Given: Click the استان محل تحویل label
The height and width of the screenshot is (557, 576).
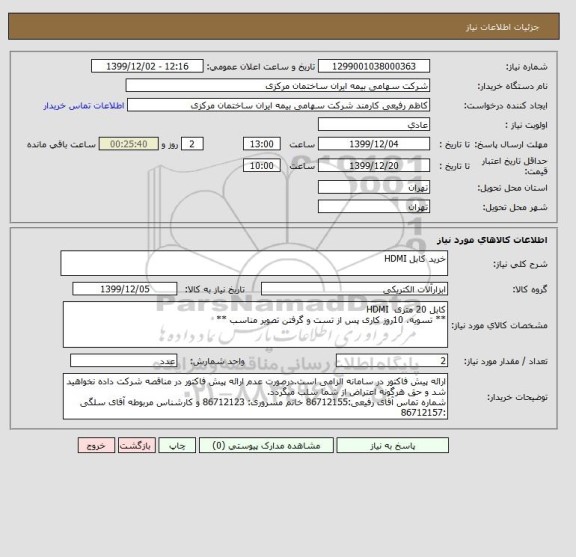Looking at the screenshot, I should point(512,188).
